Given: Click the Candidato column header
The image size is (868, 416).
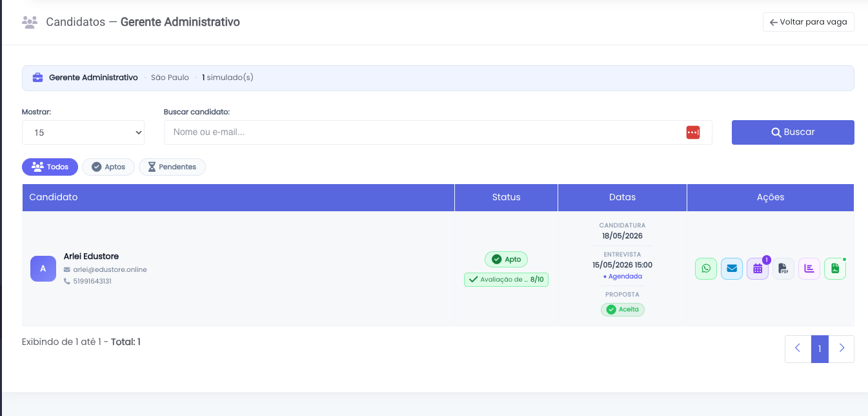Looking at the screenshot, I should click(x=238, y=198).
